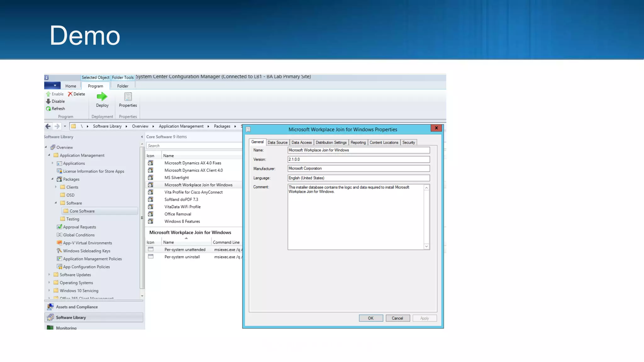The height and width of the screenshot is (362, 644).
Task: Click the Comment box scroll-down arrow
Action: pyautogui.click(x=426, y=246)
